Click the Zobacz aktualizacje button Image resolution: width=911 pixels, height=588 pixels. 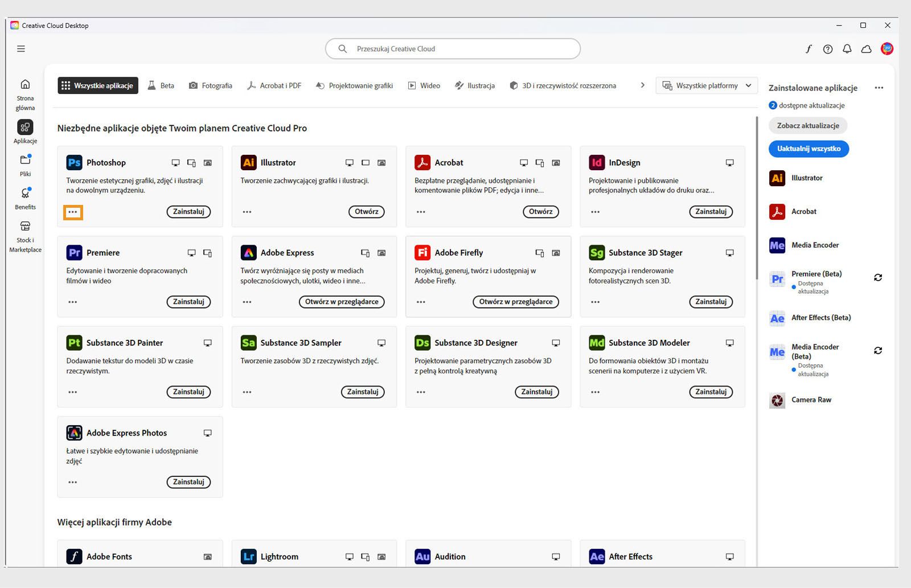(x=808, y=126)
